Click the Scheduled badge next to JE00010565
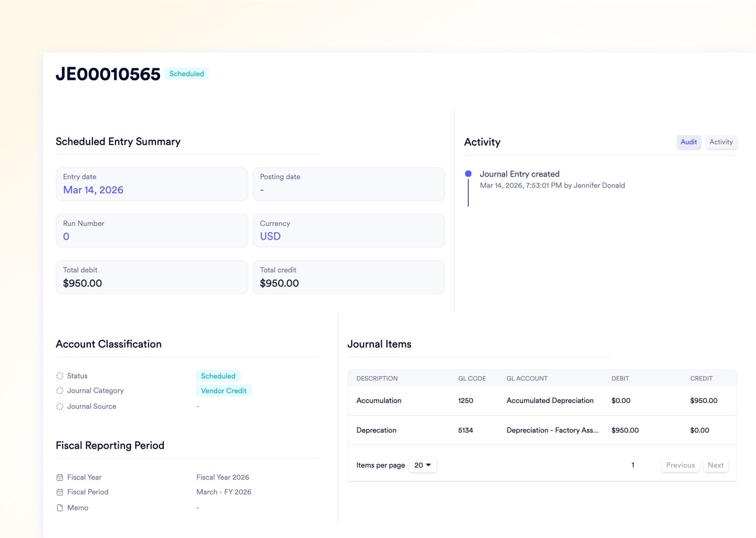Image resolution: width=756 pixels, height=538 pixels. pos(186,74)
